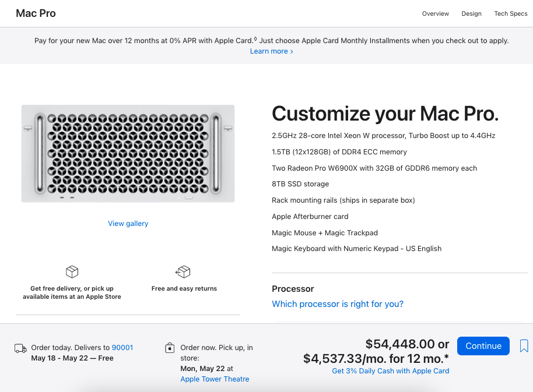The image size is (533, 392).
Task: Click the $54,448.00 total price
Action: pyautogui.click(x=401, y=344)
